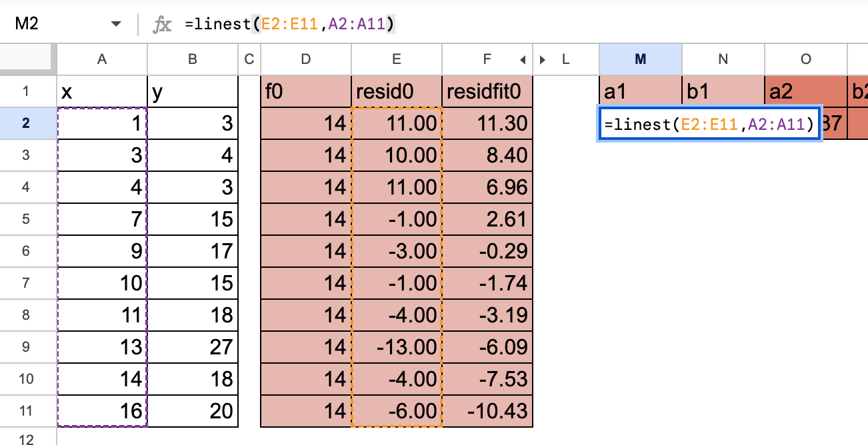The height and width of the screenshot is (445, 868).
Task: Click the in-cell linest formula editor
Action: tap(709, 123)
